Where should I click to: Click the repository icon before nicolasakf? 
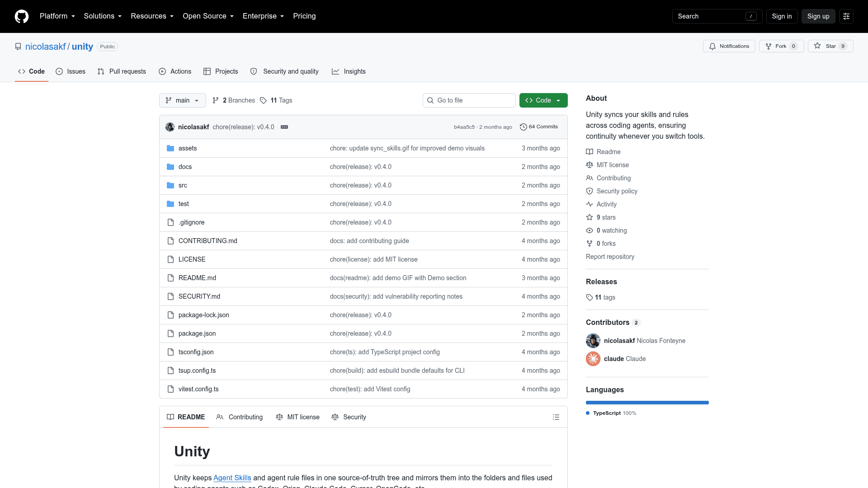point(18,47)
